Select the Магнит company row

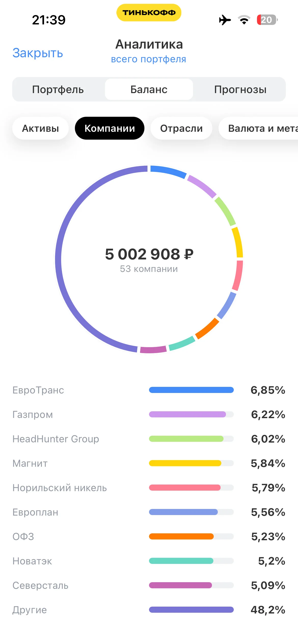click(149, 463)
